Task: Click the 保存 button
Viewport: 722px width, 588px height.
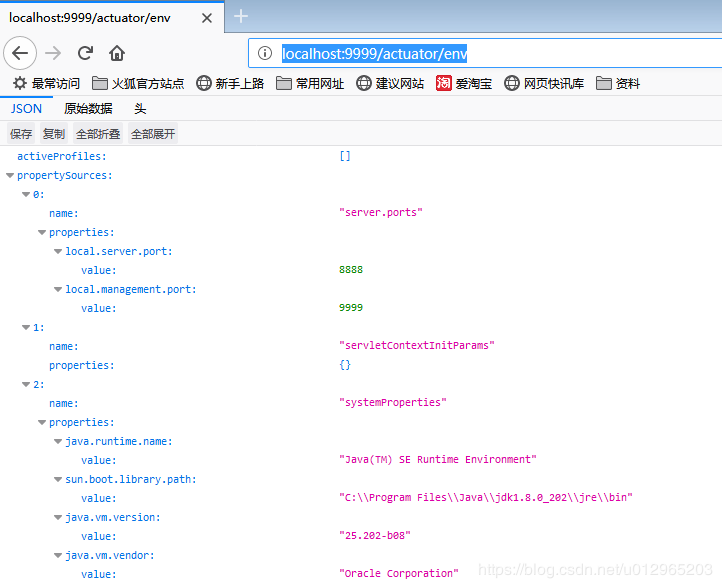Action: tap(21, 134)
